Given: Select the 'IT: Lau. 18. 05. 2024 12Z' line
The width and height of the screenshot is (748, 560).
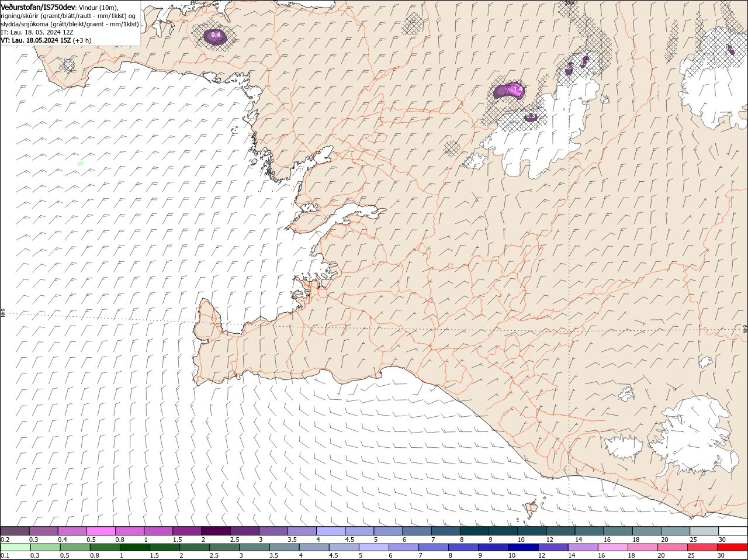Looking at the screenshot, I should pyautogui.click(x=37, y=32).
